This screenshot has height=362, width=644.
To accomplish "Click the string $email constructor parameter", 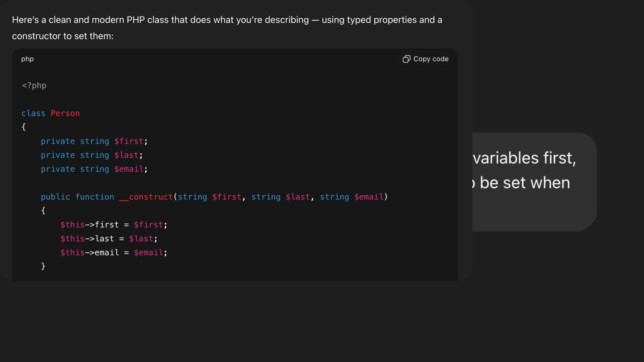I will [x=352, y=197].
